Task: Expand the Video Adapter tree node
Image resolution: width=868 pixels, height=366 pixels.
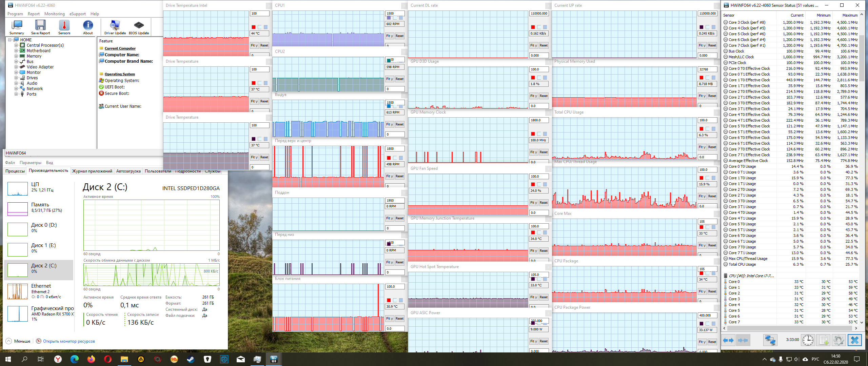Action: (x=16, y=67)
